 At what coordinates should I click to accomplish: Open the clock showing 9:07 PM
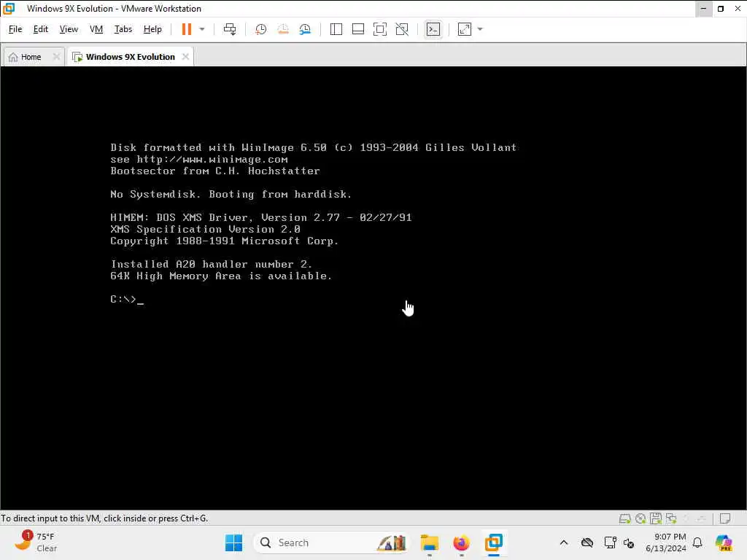665,542
